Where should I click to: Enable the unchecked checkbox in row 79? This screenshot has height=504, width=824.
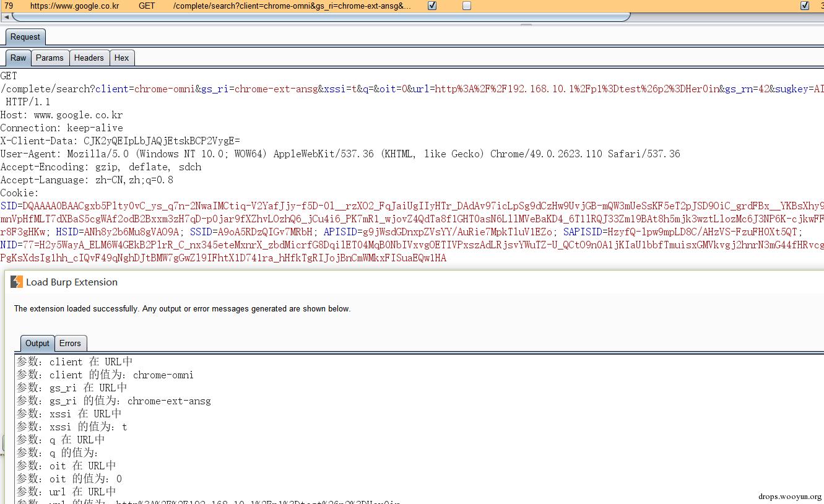[467, 6]
